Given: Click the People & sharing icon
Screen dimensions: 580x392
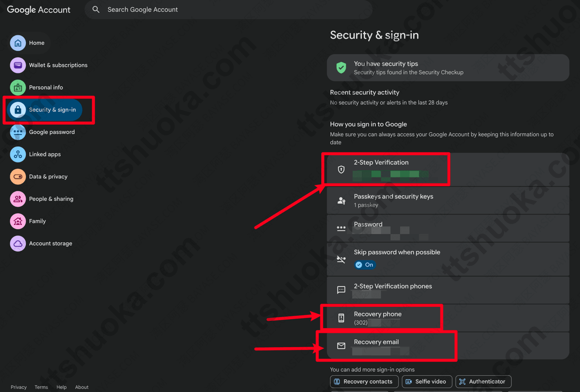Looking at the screenshot, I should [18, 199].
